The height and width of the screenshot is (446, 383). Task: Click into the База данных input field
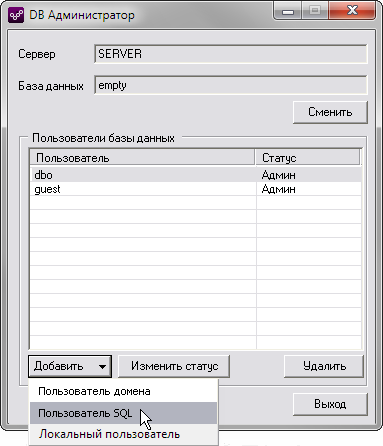coord(231,85)
